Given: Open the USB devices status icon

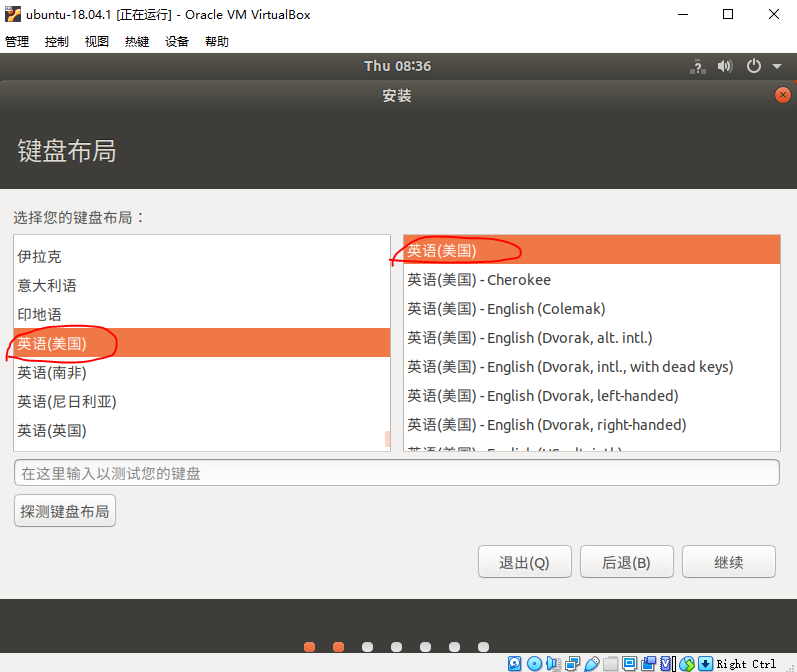Looking at the screenshot, I should (592, 663).
